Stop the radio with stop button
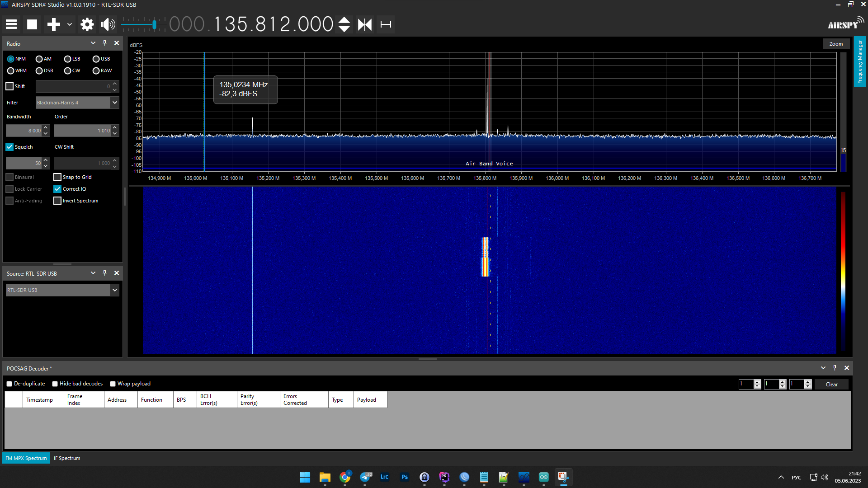The width and height of the screenshot is (868, 488). pyautogui.click(x=32, y=24)
